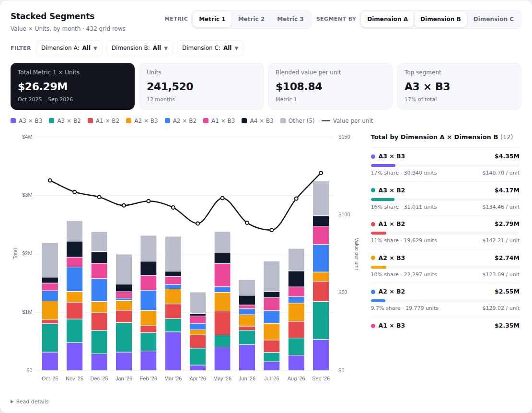This screenshot has width=532, height=413.
Task: Toggle A3 × B3 legend series
Action: pyautogui.click(x=26, y=120)
